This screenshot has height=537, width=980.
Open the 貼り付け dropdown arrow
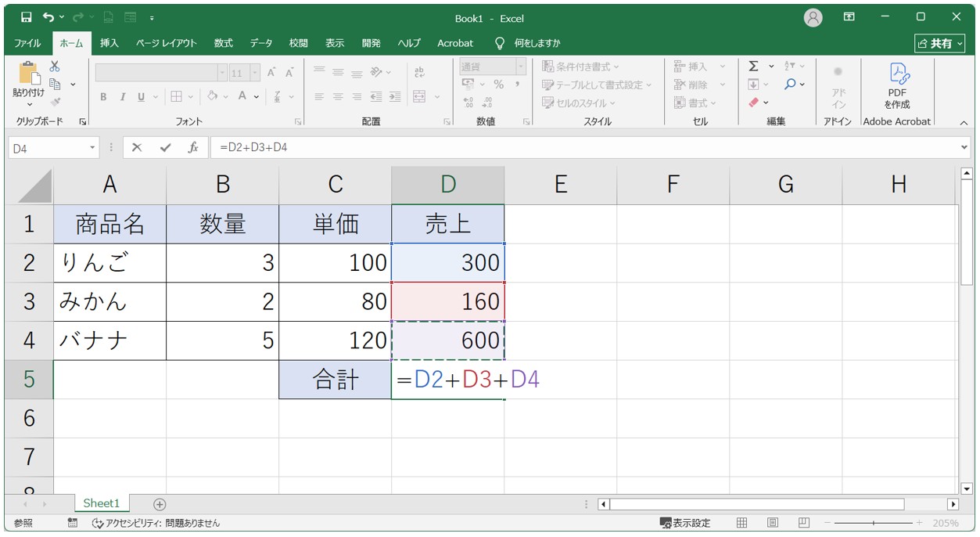point(29,104)
